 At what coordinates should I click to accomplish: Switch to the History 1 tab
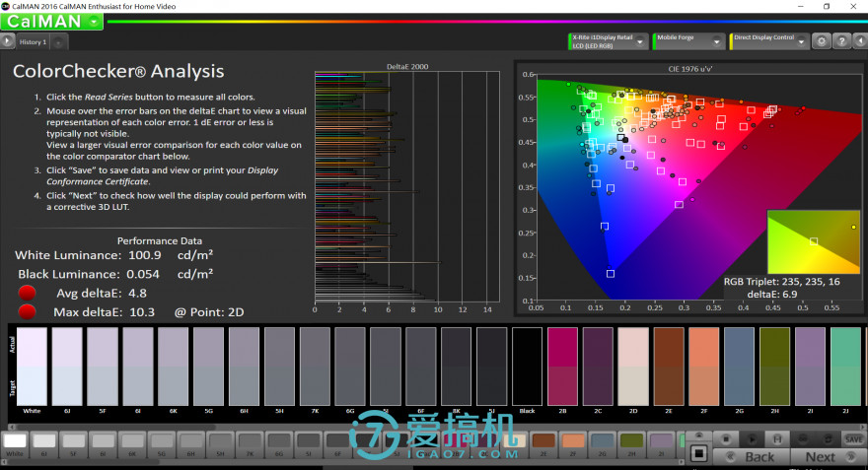coord(33,42)
